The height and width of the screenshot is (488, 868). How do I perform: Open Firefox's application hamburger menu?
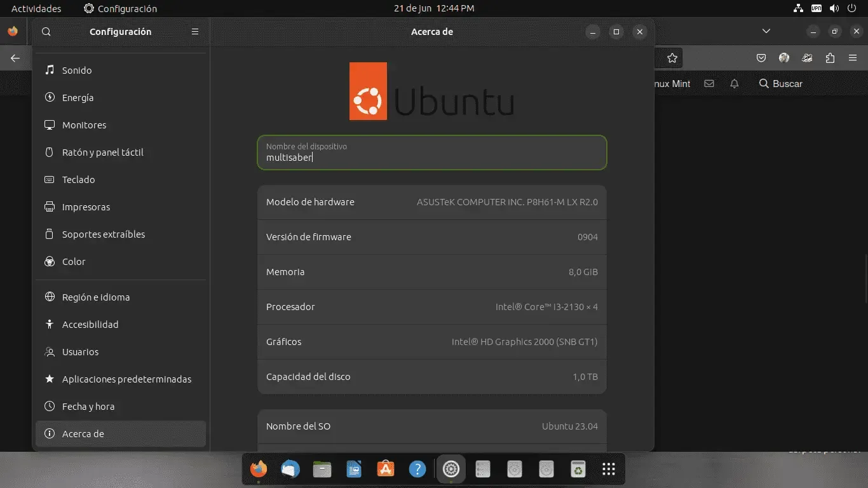point(853,58)
